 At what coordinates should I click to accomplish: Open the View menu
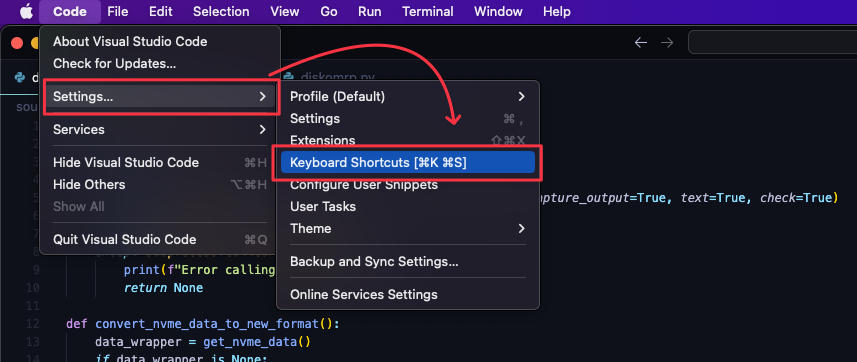coord(285,11)
